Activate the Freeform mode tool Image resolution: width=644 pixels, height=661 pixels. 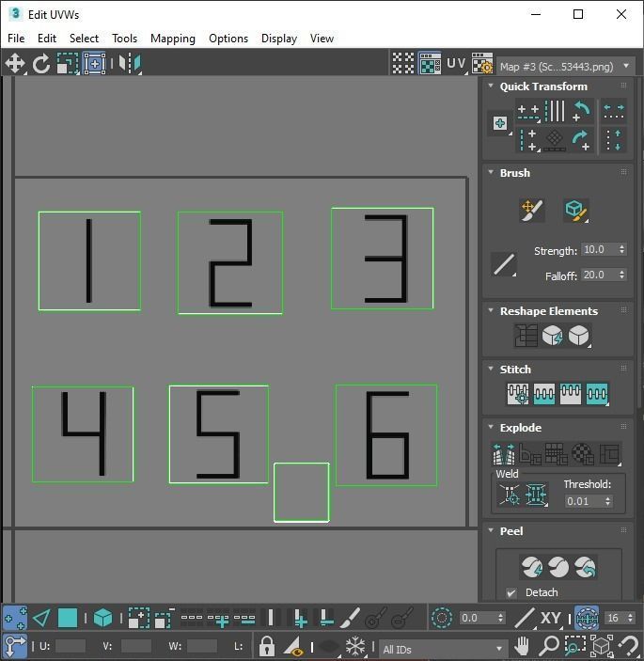pos(95,64)
